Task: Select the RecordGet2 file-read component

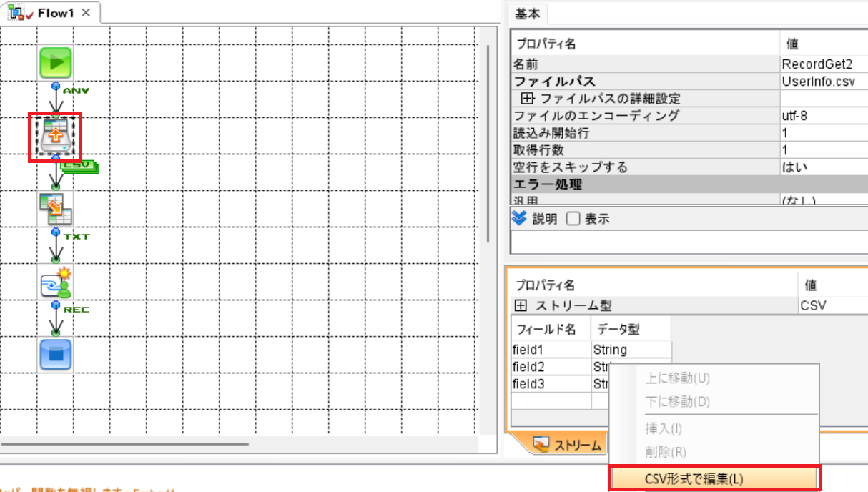Action: 55,136
